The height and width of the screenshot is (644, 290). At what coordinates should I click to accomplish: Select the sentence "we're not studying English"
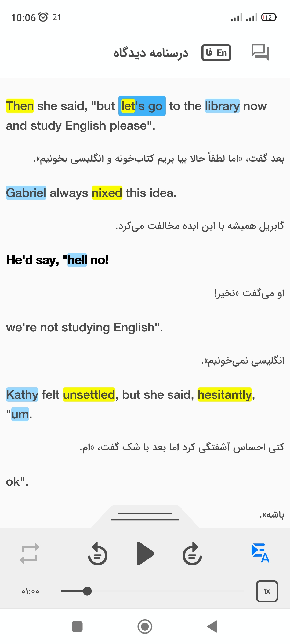click(x=84, y=328)
